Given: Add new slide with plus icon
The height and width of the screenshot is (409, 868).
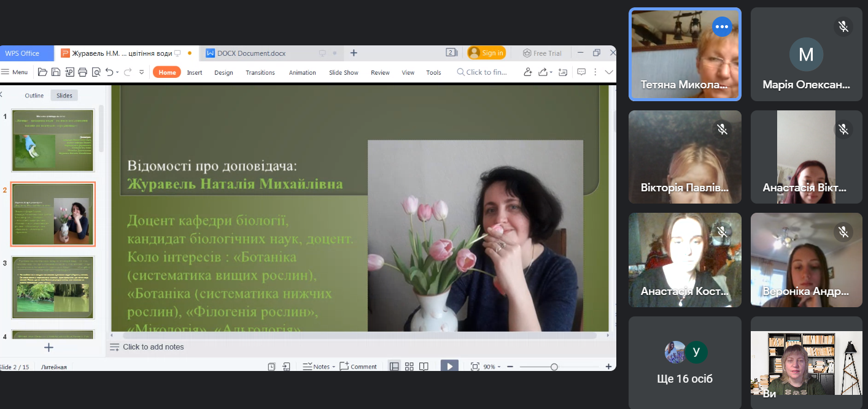Looking at the screenshot, I should pos(49,348).
